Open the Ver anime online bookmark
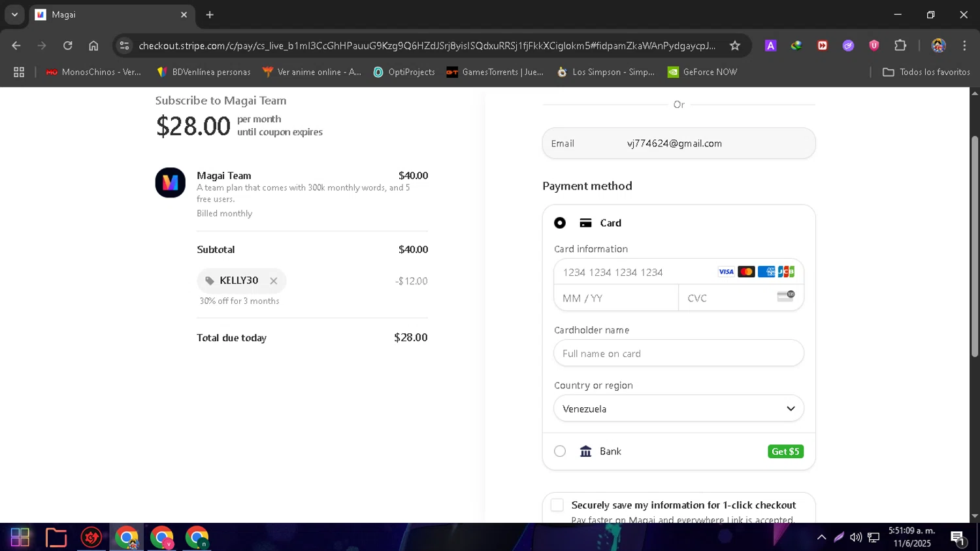This screenshot has height=551, width=980. pyautogui.click(x=312, y=72)
